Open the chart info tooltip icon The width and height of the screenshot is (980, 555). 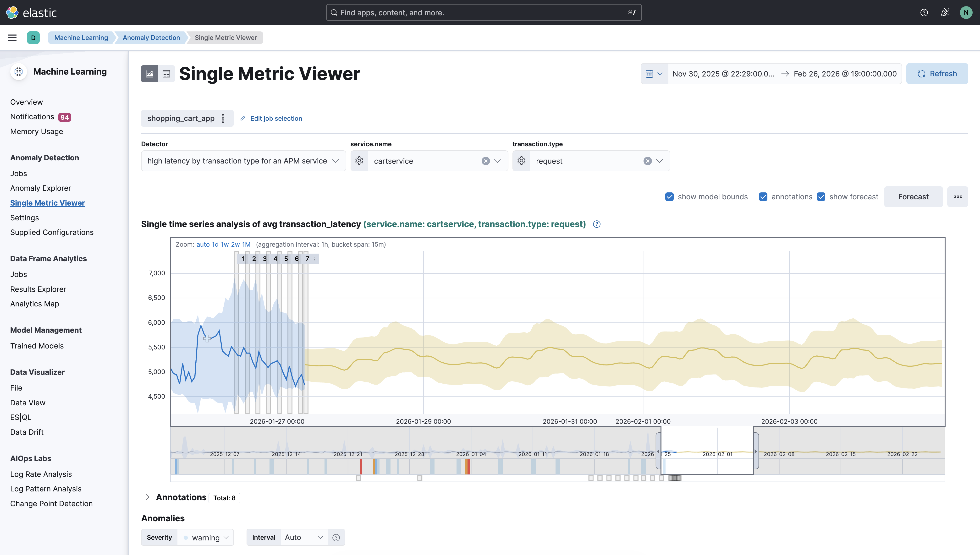597,224
